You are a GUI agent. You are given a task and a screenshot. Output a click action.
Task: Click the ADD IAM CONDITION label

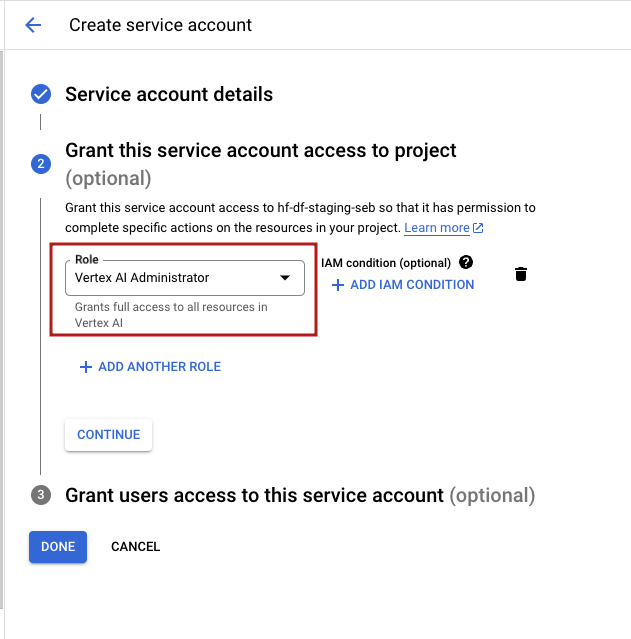tap(412, 285)
